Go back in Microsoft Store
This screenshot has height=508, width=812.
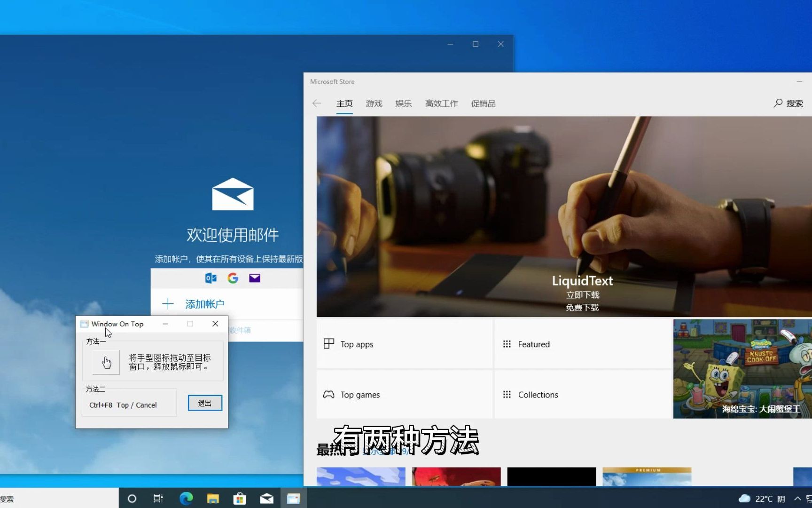pos(317,103)
